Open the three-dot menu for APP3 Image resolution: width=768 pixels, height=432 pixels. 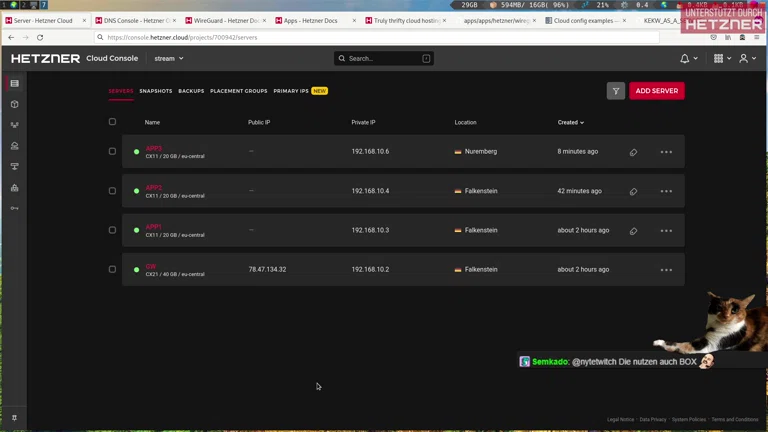coord(666,152)
